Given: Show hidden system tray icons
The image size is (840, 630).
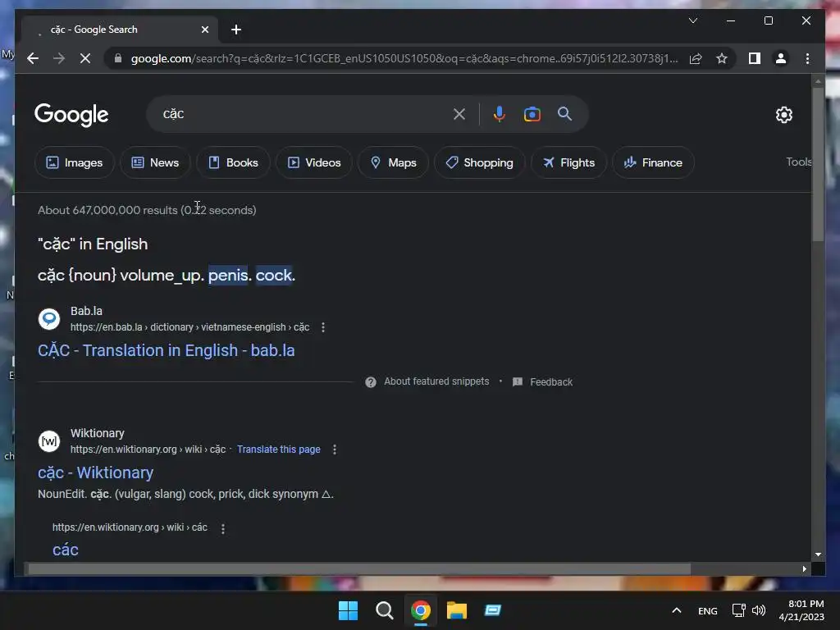Looking at the screenshot, I should 677,610.
